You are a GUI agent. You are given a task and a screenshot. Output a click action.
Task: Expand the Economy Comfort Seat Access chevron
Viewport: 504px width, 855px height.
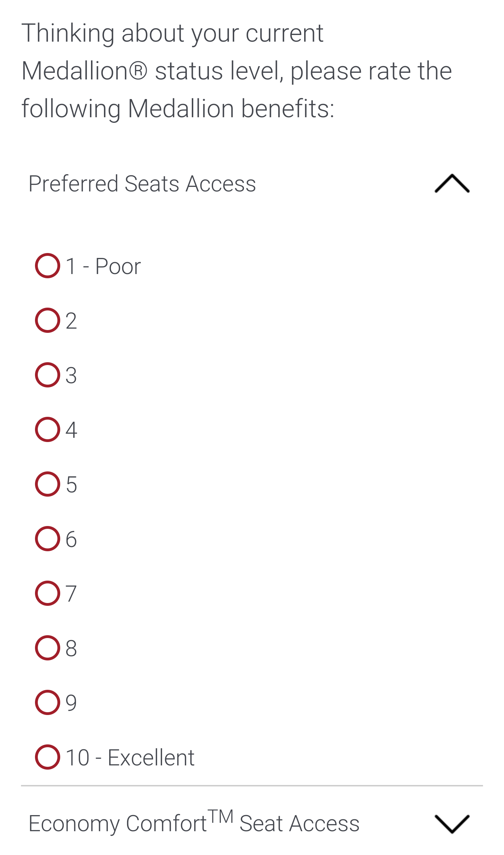click(x=452, y=824)
